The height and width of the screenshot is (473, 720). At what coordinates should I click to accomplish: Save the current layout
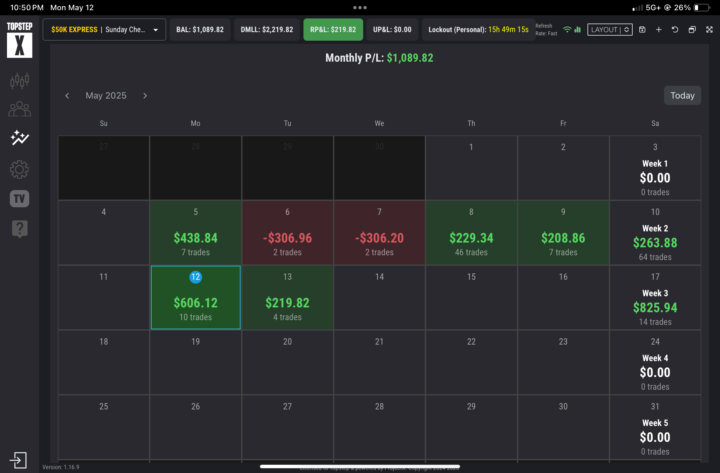point(642,29)
